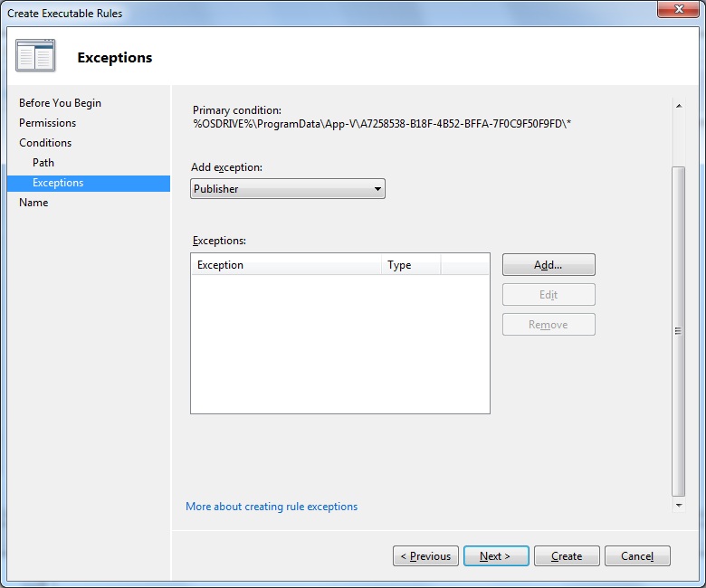Cancel the rule creation wizard
Screen dimensions: 706x588
click(x=636, y=556)
